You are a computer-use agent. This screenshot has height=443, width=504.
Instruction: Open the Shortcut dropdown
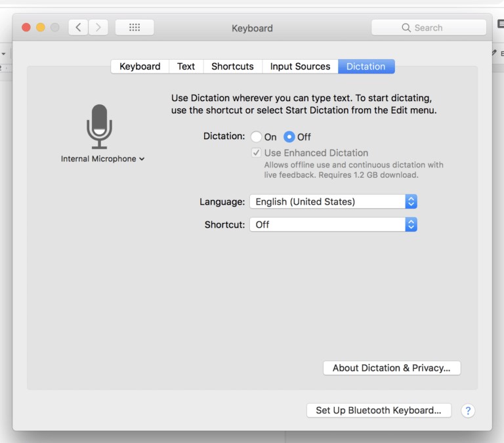tap(333, 224)
